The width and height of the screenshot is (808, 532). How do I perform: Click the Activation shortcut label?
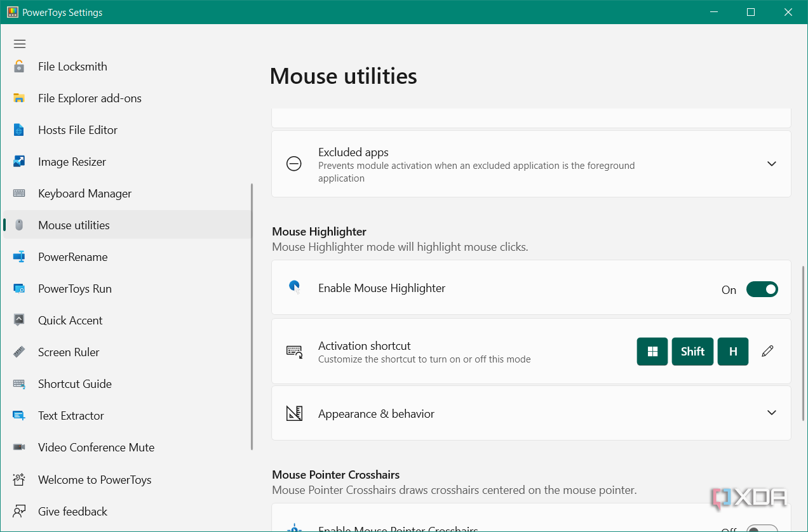[x=364, y=346]
